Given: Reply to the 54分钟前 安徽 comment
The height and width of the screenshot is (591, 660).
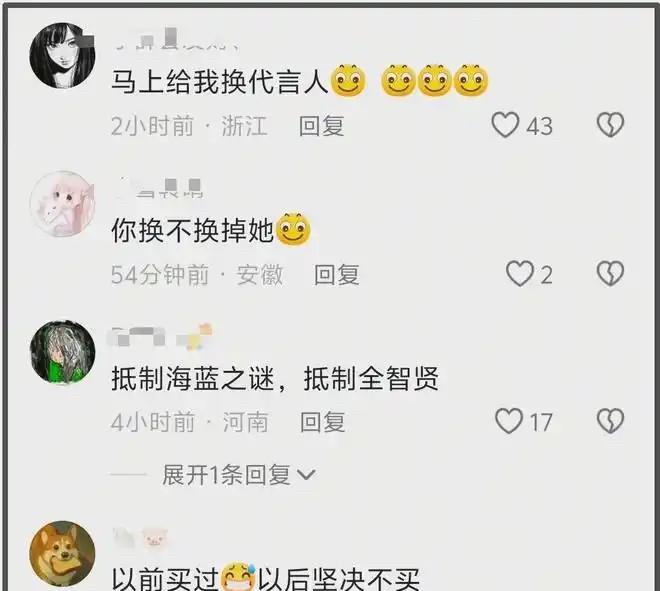Looking at the screenshot, I should pyautogui.click(x=337, y=274).
